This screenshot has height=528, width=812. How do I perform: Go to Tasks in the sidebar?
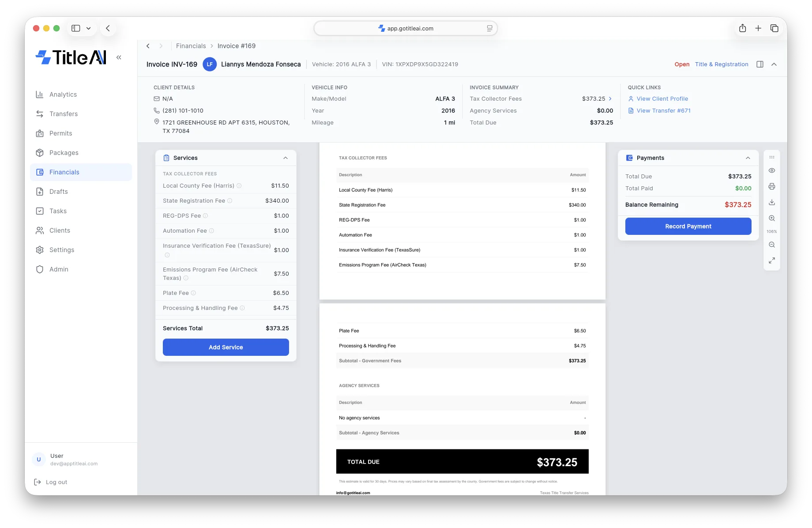point(81,211)
